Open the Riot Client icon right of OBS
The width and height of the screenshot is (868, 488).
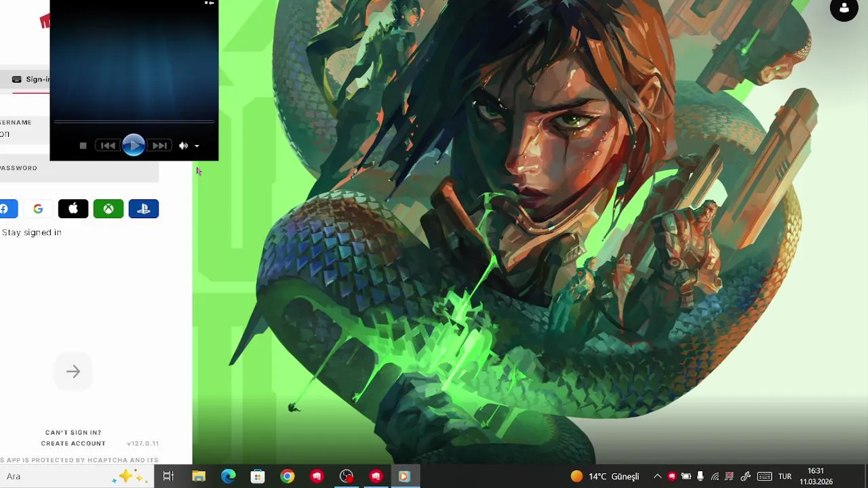[376, 476]
